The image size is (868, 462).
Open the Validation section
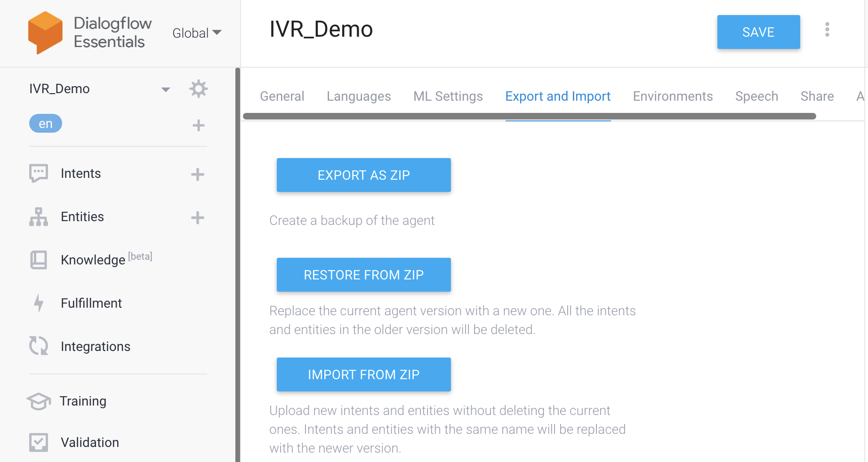pos(89,442)
